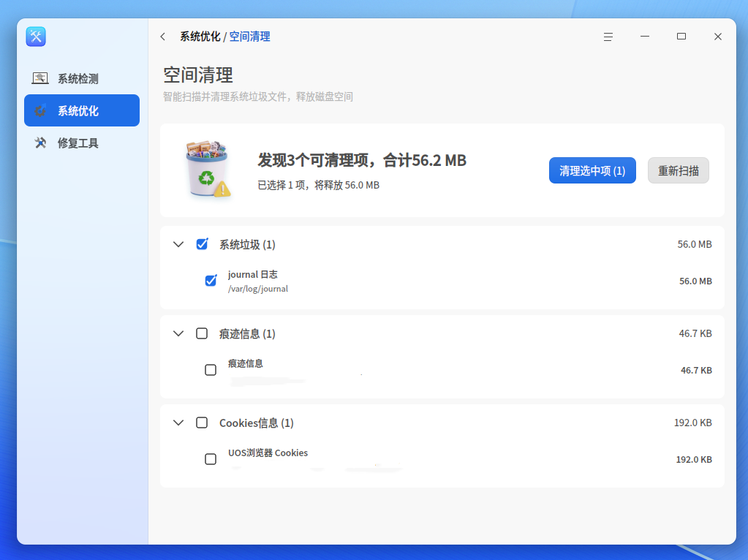
Task: Maximize the window
Action: pos(681,37)
